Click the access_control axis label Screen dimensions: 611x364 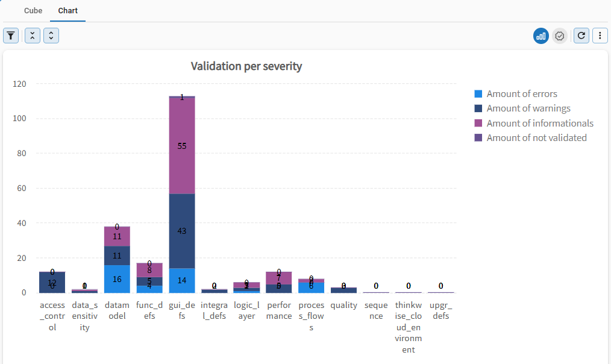(x=52, y=316)
